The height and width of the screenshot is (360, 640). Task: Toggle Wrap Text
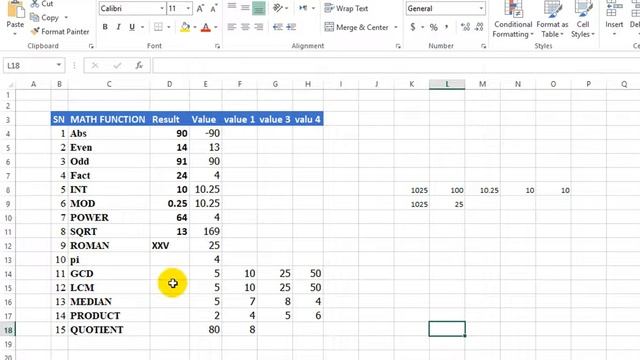click(346, 8)
